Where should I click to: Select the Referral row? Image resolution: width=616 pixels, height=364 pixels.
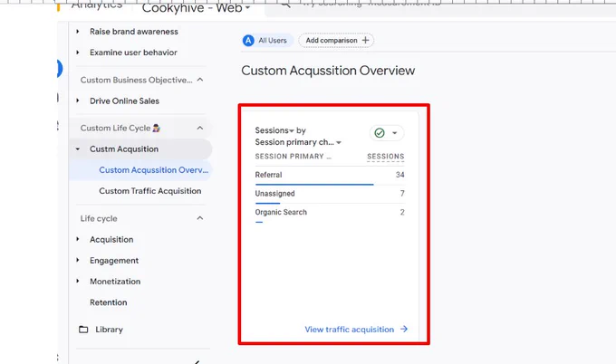(330, 175)
